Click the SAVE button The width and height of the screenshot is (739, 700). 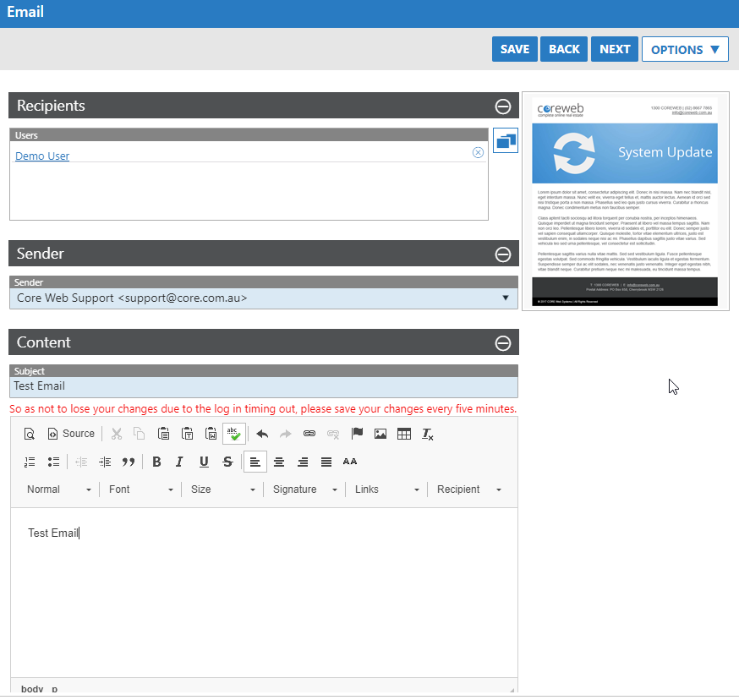click(x=514, y=49)
